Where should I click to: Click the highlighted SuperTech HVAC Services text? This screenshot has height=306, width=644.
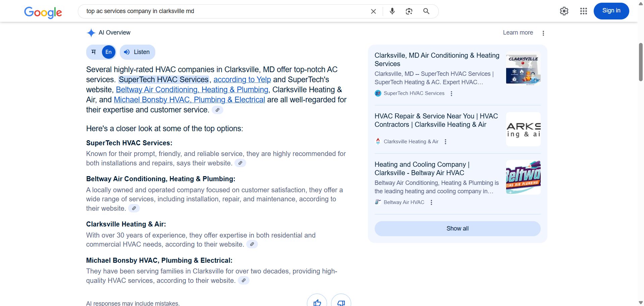click(164, 80)
